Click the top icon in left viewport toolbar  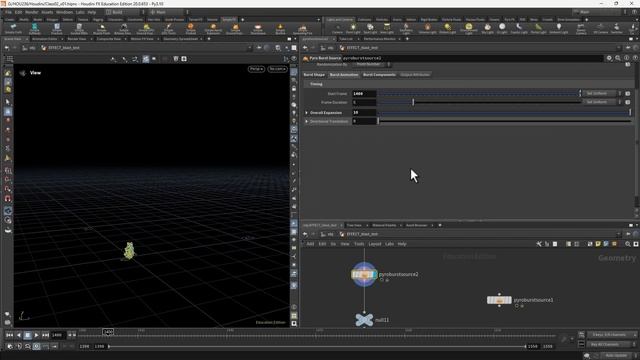click(x=8, y=73)
